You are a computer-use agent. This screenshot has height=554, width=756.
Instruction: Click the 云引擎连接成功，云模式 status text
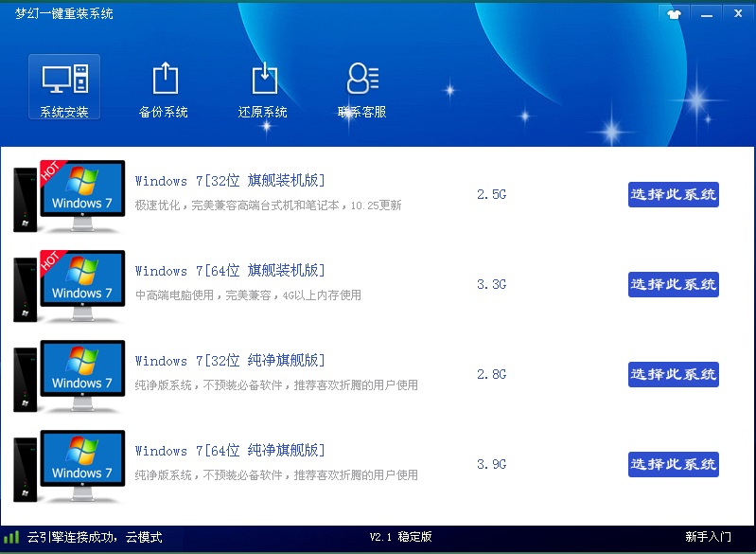[95, 537]
